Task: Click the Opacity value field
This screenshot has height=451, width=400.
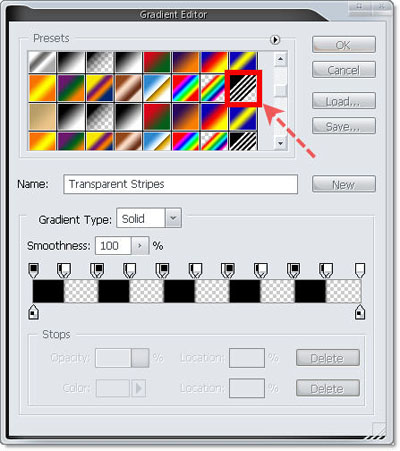Action: tap(113, 358)
